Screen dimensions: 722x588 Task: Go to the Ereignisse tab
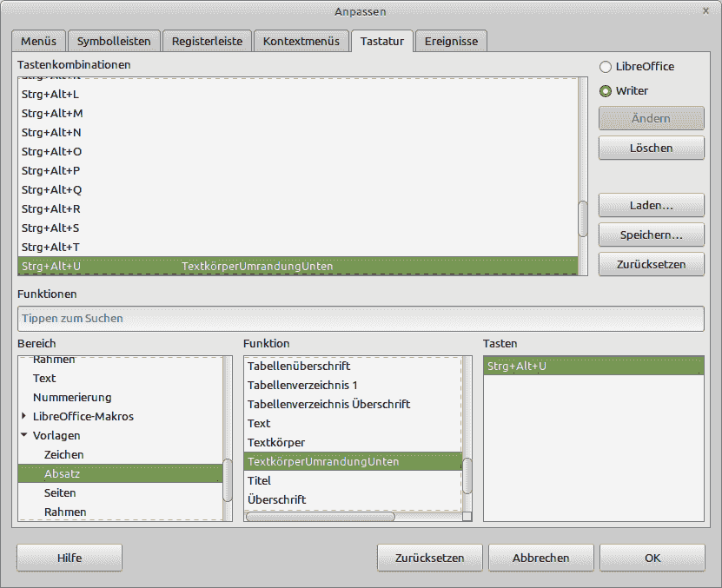[451, 41]
